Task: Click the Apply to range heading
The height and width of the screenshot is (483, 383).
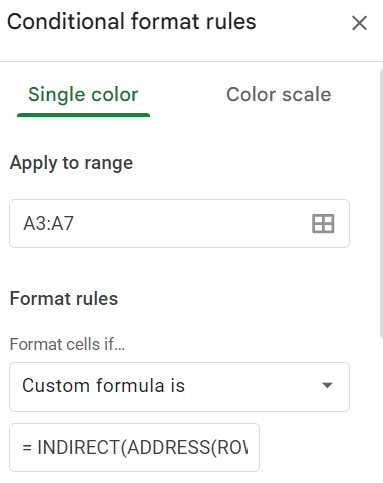Action: point(71,163)
